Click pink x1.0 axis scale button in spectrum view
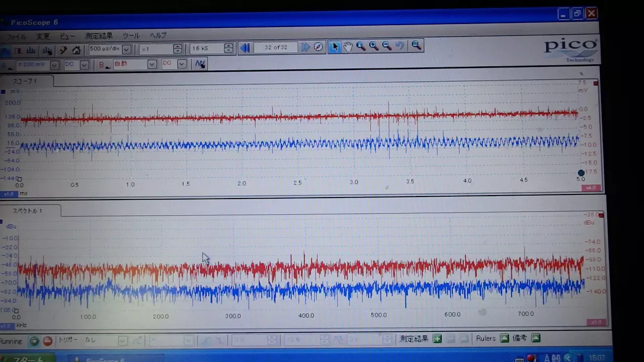This screenshot has width=644, height=362. tap(596, 322)
